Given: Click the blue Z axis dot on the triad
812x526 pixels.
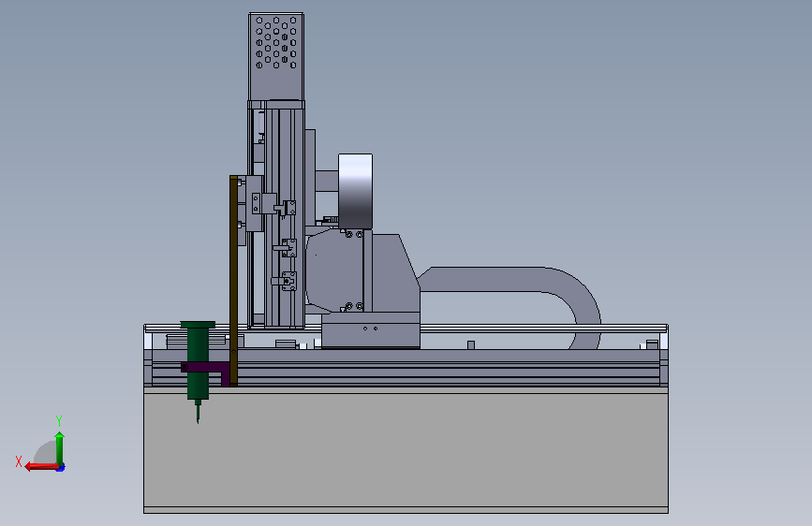Looking at the screenshot, I should click(x=61, y=468).
